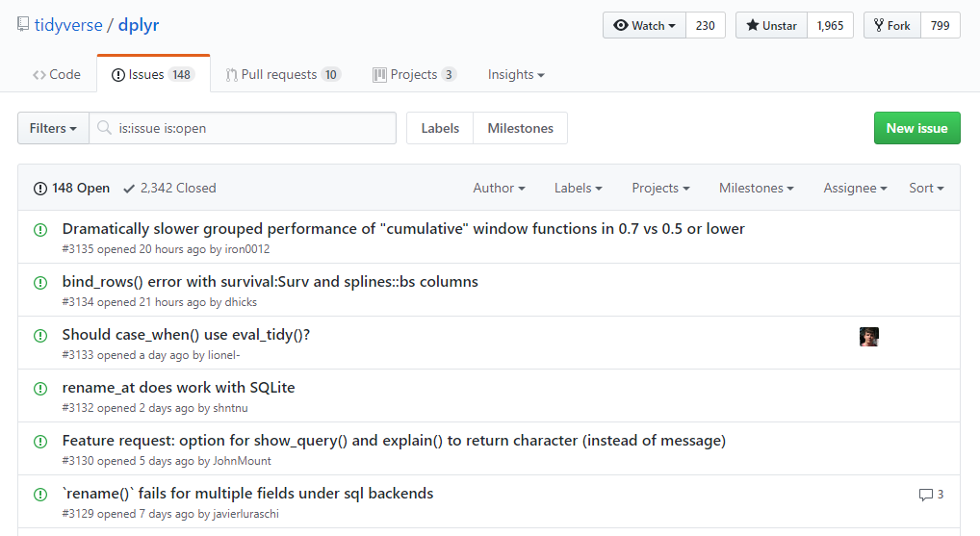
Task: Open the Labels page button
Action: click(x=440, y=128)
